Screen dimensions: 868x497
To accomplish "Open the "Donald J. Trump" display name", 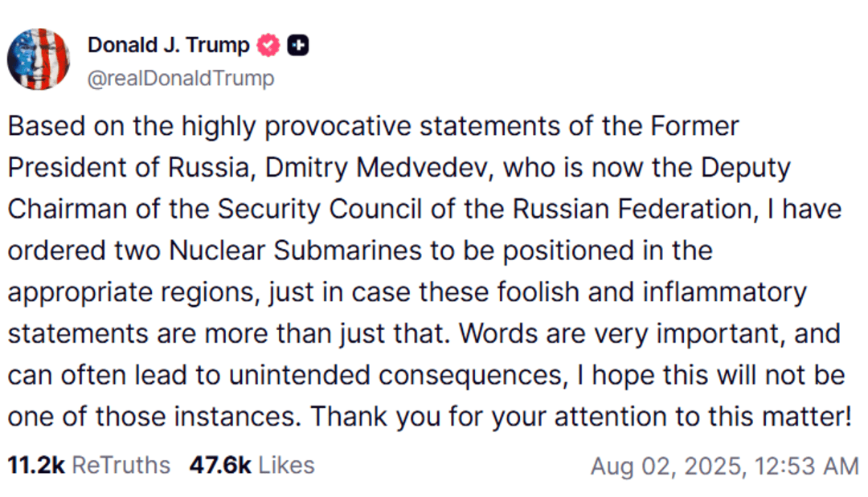I will coord(168,46).
